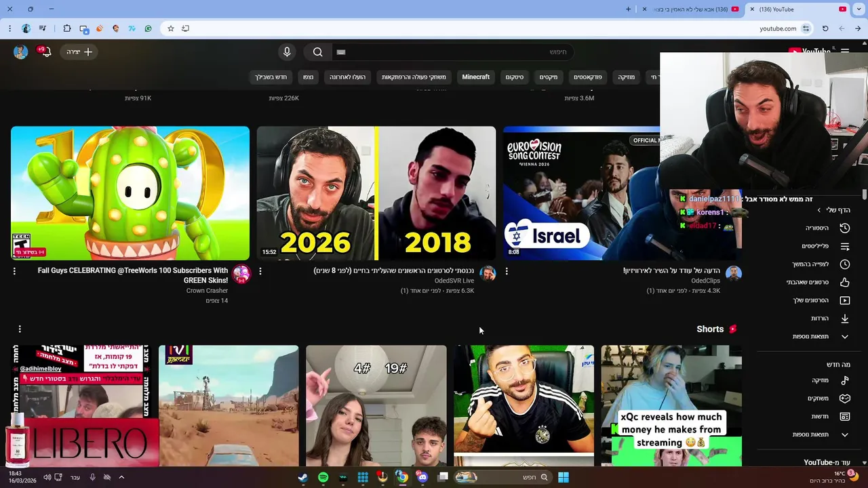Open the YouTube hamburger guide menu
Viewport: 868px width, 488px height.
pos(845,52)
